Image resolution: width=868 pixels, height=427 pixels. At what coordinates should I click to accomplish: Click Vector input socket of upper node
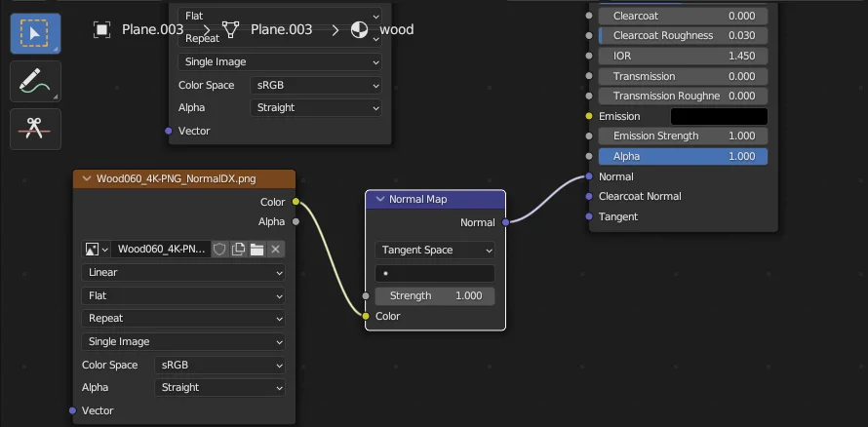pos(169,131)
